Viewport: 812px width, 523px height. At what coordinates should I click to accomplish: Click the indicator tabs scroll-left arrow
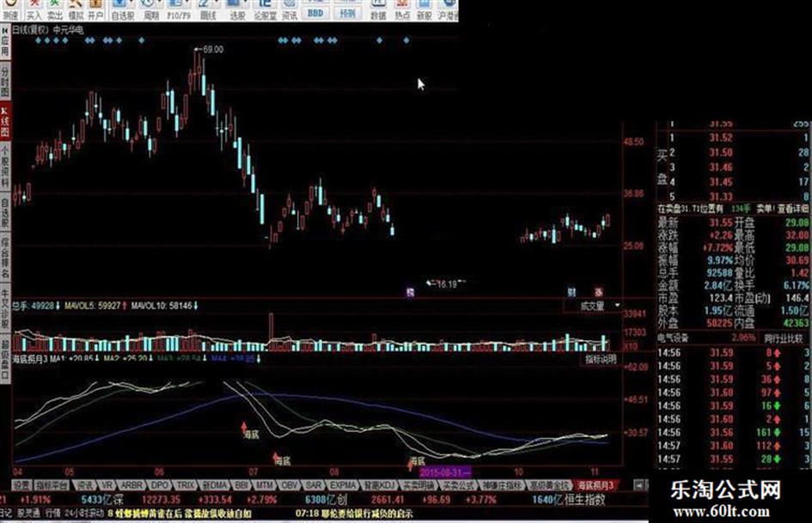(x=639, y=486)
